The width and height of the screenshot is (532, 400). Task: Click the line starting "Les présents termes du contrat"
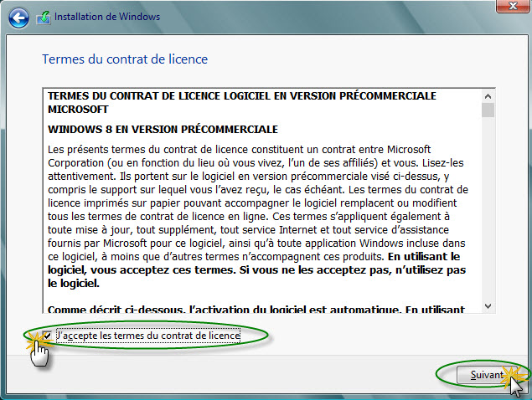240,150
